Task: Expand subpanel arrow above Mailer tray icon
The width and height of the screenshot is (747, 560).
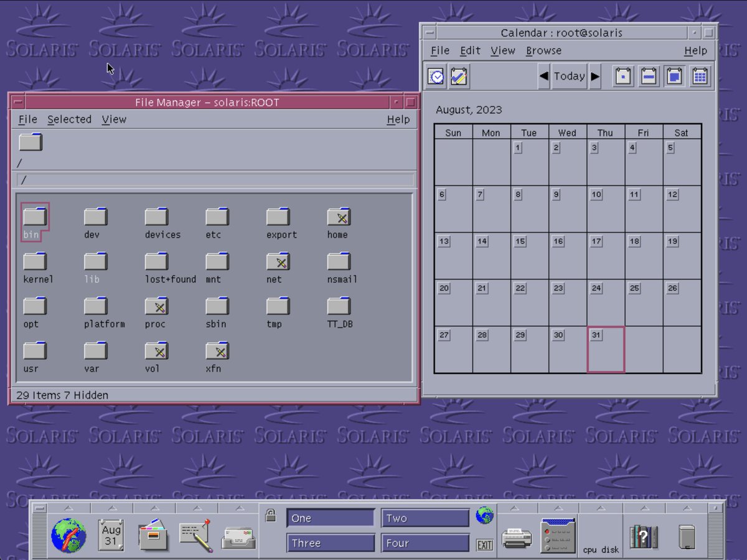Action: tap(239, 508)
